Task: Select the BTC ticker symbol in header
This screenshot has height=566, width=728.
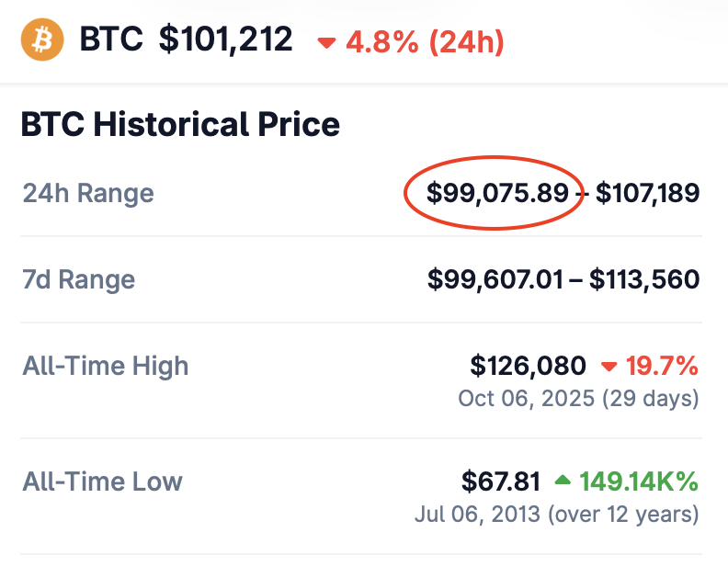Action: click(111, 40)
